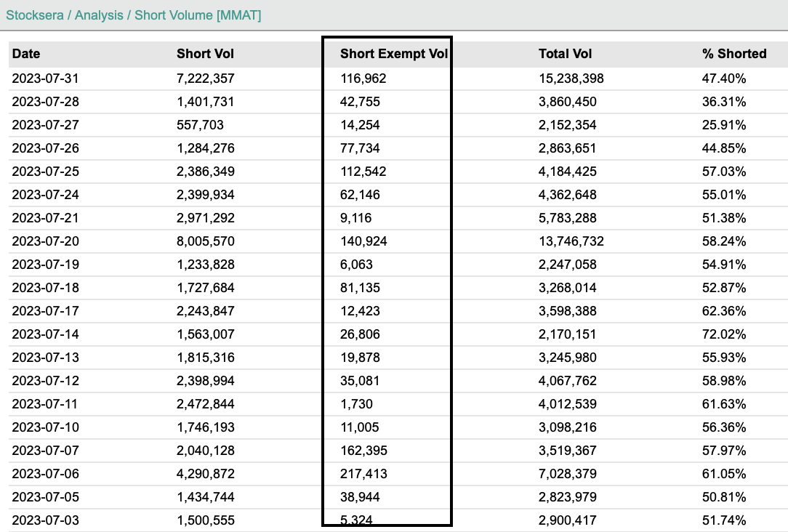788x532 pixels.
Task: Click the highlighted Short Exempt Vol header
Action: 394,54
